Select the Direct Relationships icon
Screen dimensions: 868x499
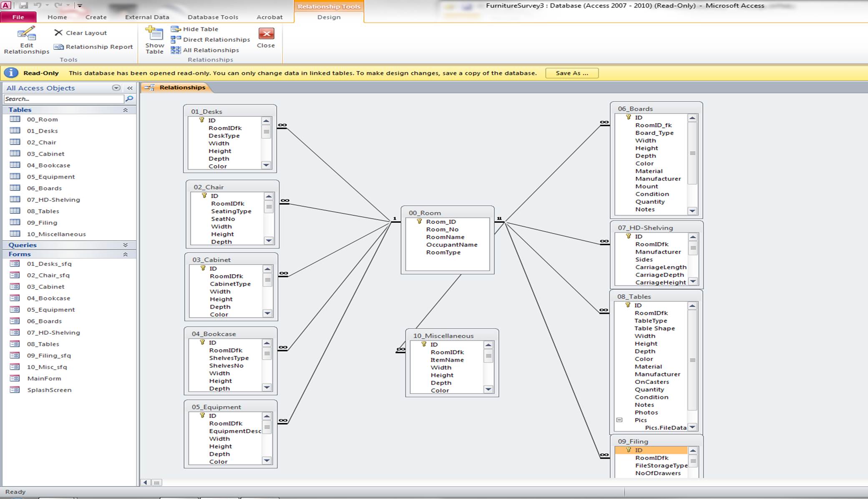click(176, 40)
